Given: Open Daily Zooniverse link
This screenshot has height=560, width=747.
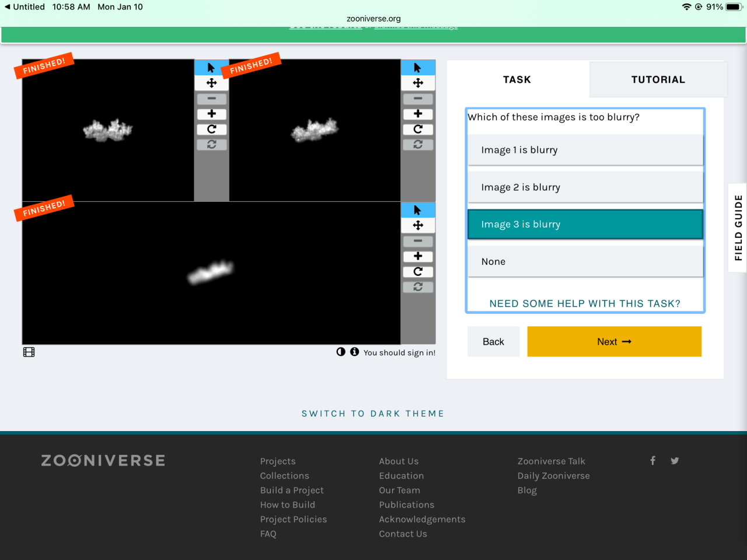Looking at the screenshot, I should click(x=554, y=476).
